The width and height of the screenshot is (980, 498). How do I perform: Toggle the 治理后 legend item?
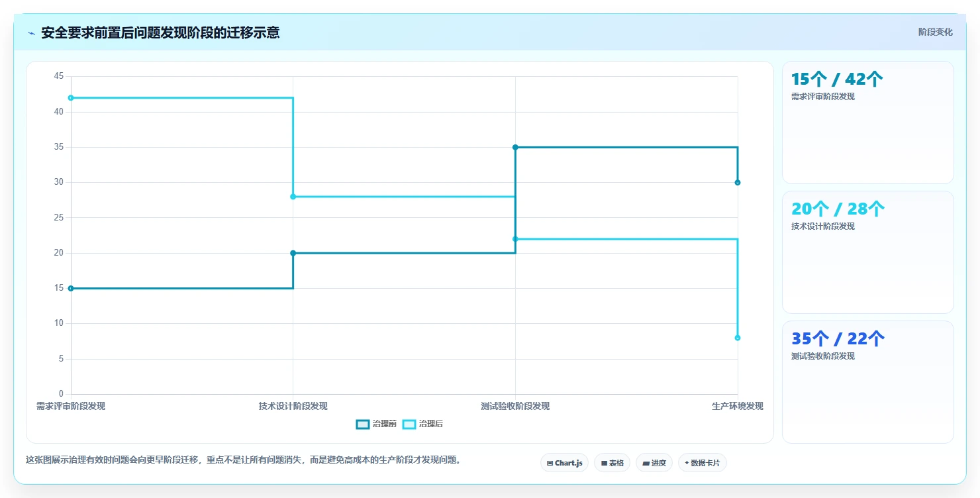coord(422,424)
